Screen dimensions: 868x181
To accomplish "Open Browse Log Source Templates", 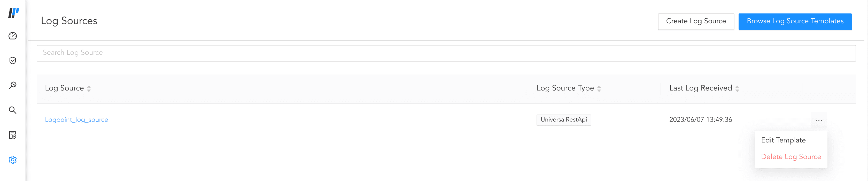I will 795,21.
